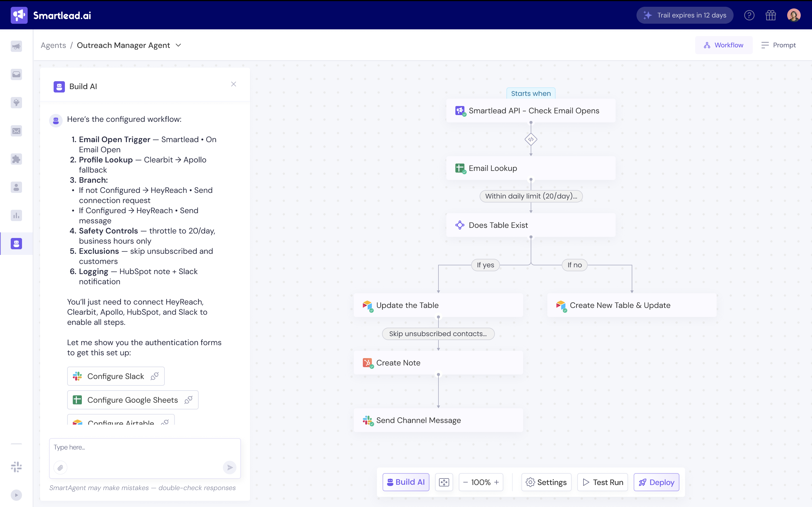Viewport: 812px width, 507px height.
Task: Click the attachment paperclip icon
Action: pyautogui.click(x=60, y=468)
